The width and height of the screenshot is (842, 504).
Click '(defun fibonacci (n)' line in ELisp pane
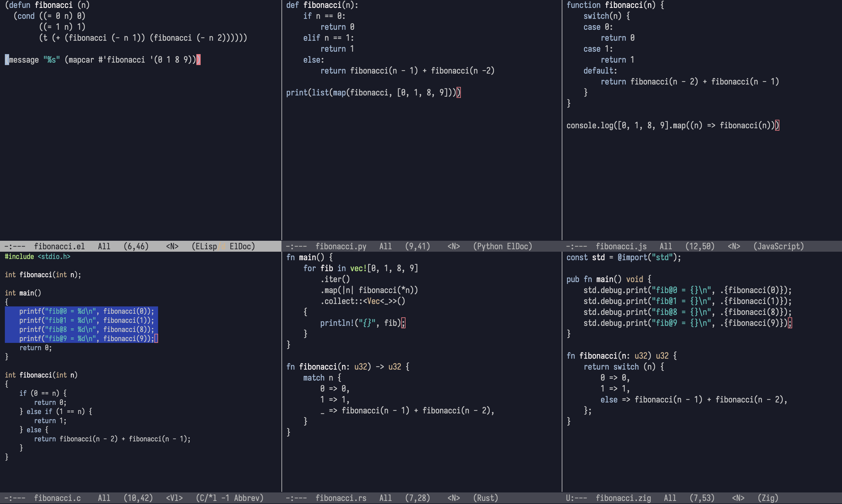(47, 5)
